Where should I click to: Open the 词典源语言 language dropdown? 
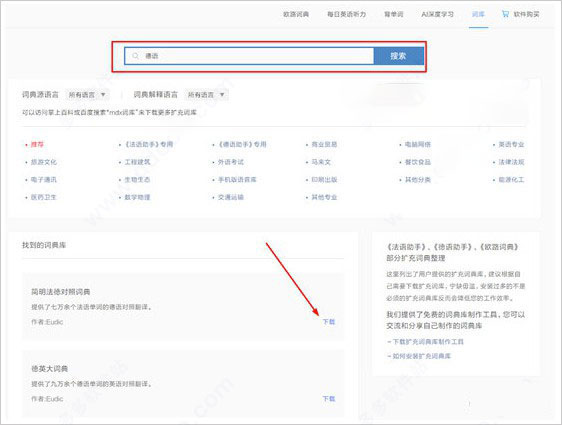[87, 95]
